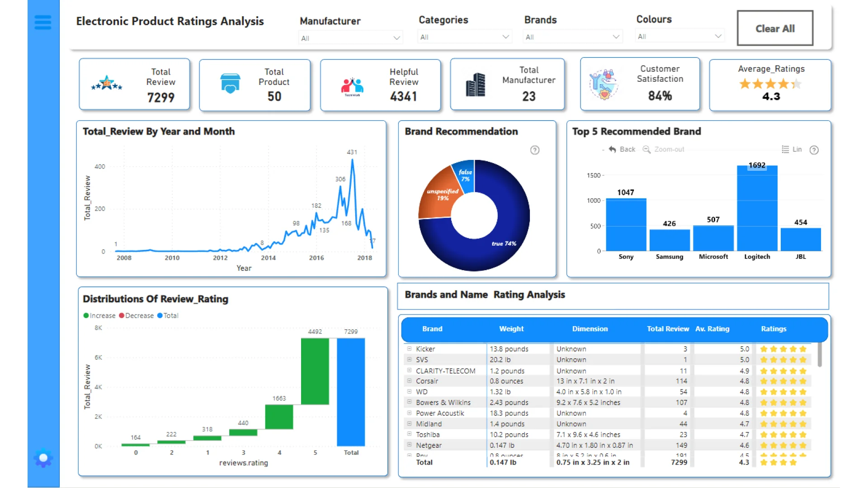The width and height of the screenshot is (868, 488).
Task: Click the Samsung bar with 426
Action: [x=670, y=240]
